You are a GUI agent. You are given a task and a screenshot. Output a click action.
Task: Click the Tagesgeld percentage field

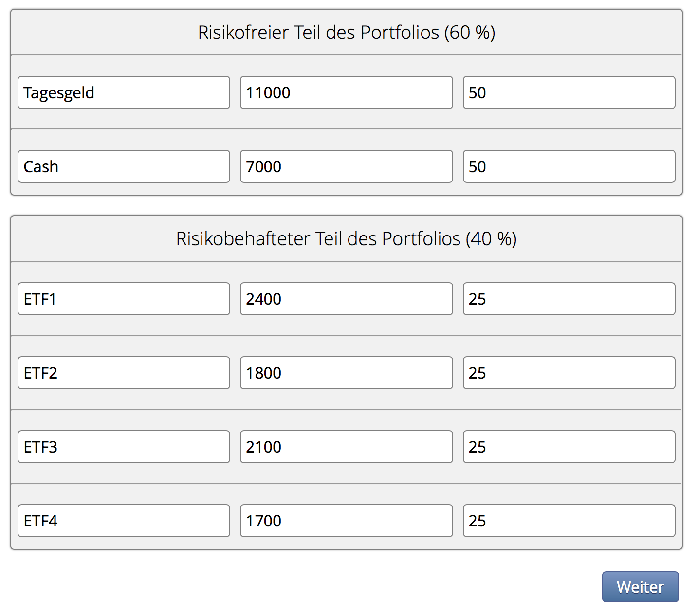point(569,92)
